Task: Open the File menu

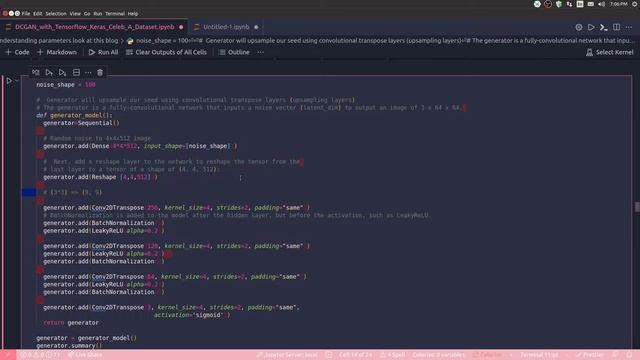Action: coord(26,13)
